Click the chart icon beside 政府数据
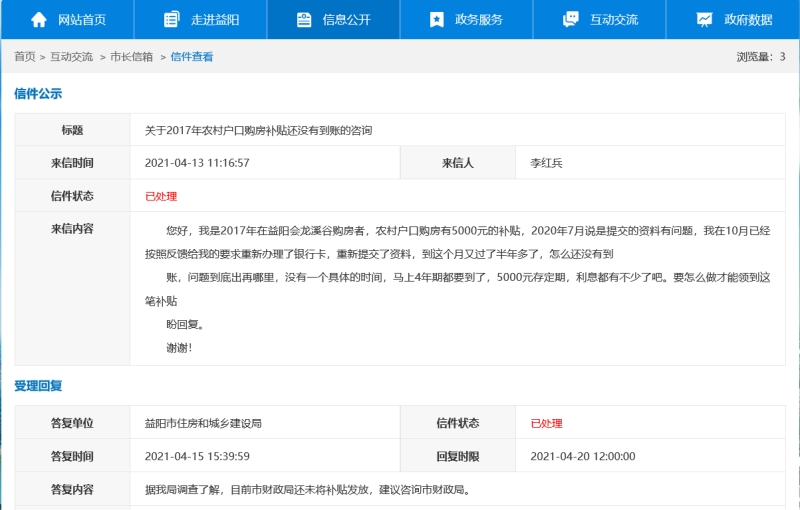 [x=704, y=19]
